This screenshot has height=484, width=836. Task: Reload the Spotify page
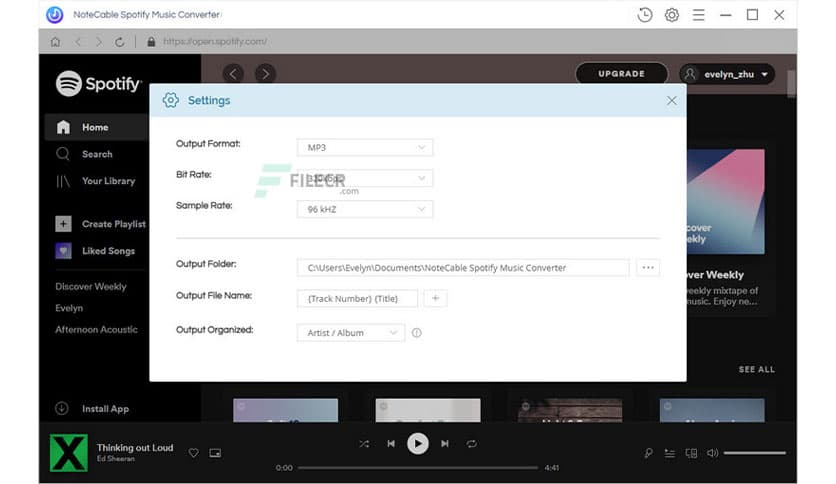119,42
